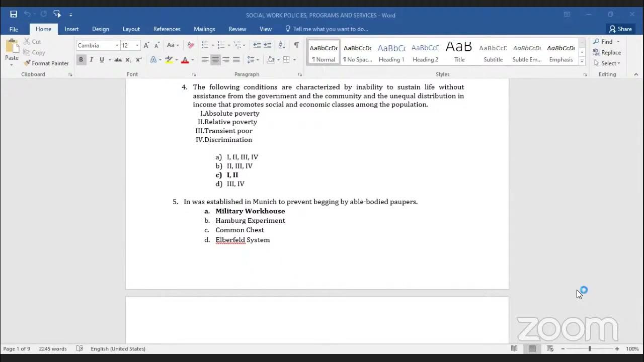This screenshot has width=644, height=362.
Task: Toggle Show/Hide paragraph marks
Action: coord(296,45)
